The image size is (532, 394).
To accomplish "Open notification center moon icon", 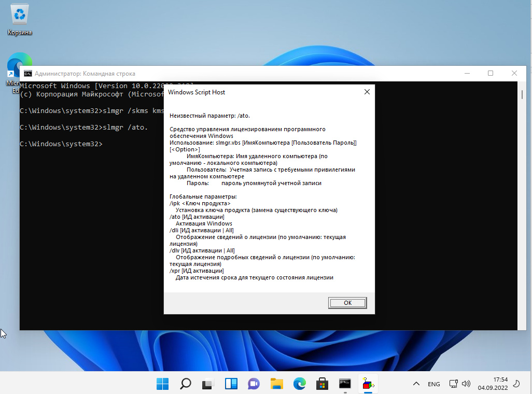I will point(516,384).
